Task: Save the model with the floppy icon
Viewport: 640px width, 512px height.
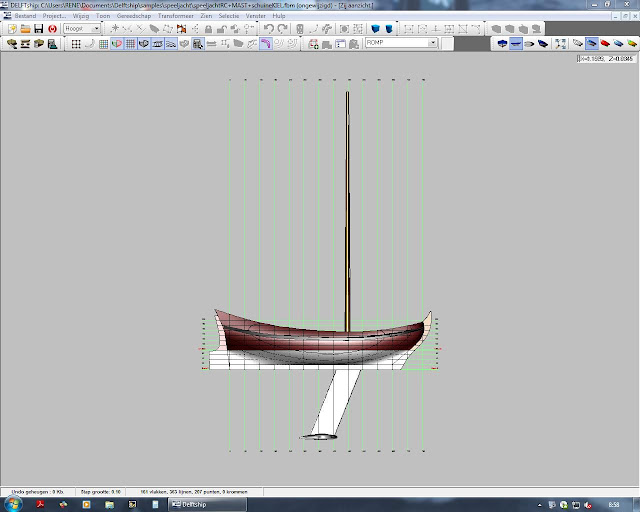Action: coord(39,29)
